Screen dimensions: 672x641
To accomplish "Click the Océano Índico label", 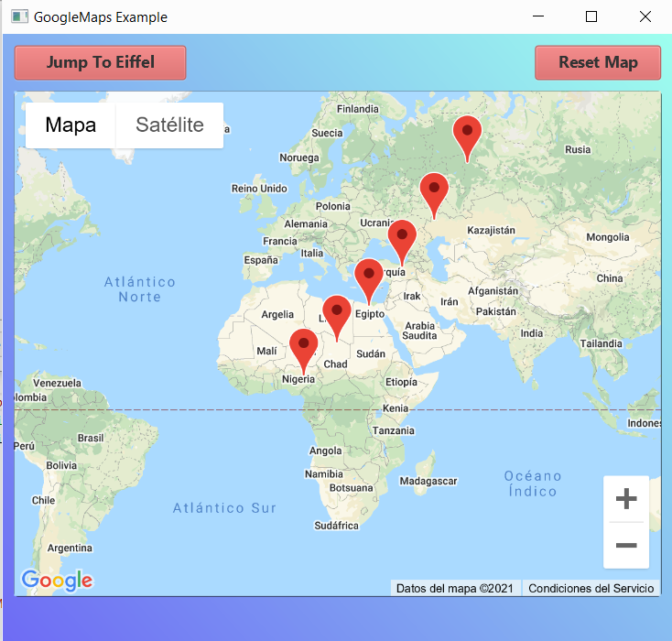I will point(533,483).
